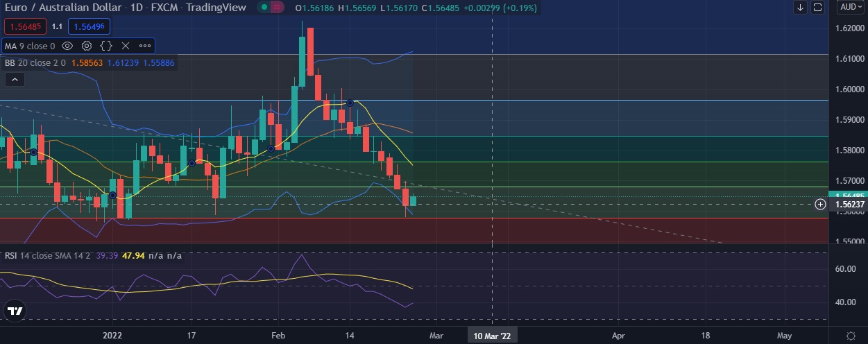
Task: Click the 1.56237 crosshair price label
Action: pos(848,204)
